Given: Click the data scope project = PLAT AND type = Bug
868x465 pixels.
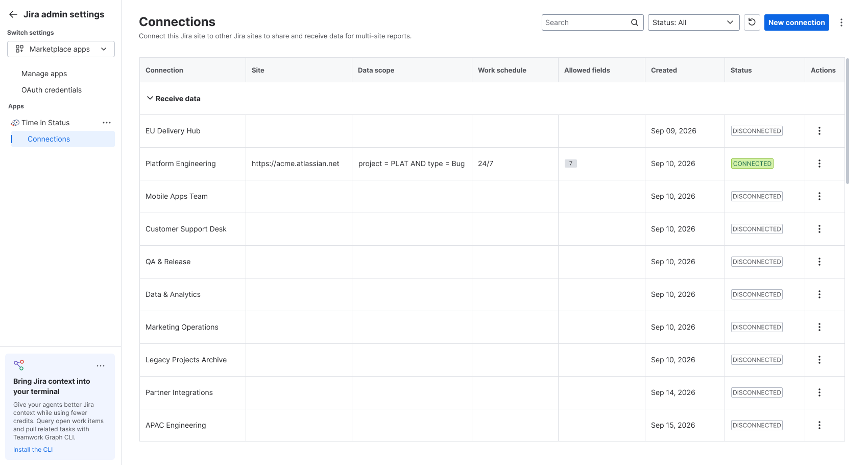Looking at the screenshot, I should point(412,164).
